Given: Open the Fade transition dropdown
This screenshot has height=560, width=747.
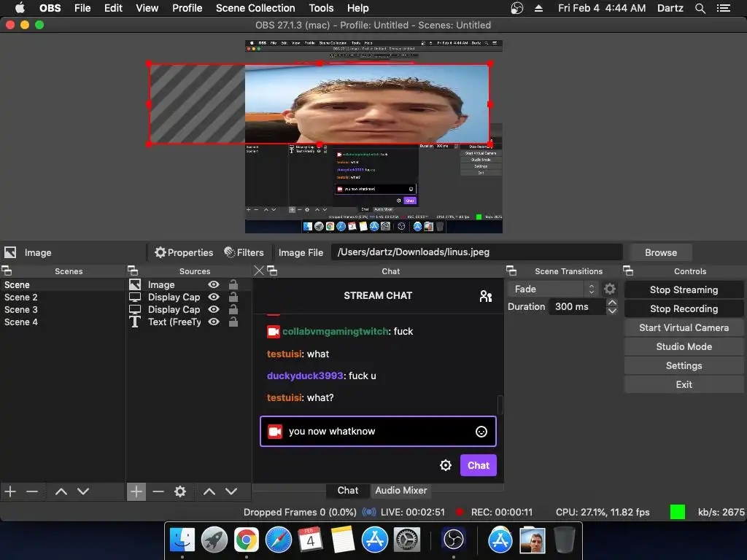Looking at the screenshot, I should [x=553, y=289].
